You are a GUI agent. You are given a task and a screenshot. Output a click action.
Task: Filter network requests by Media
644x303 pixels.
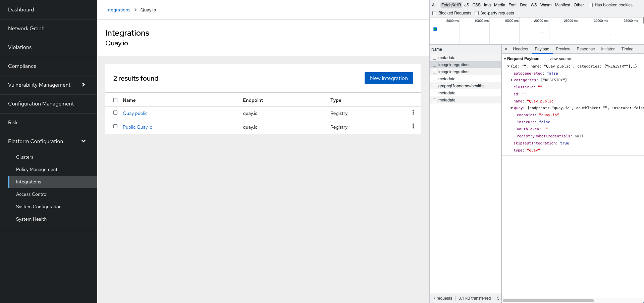point(499,5)
